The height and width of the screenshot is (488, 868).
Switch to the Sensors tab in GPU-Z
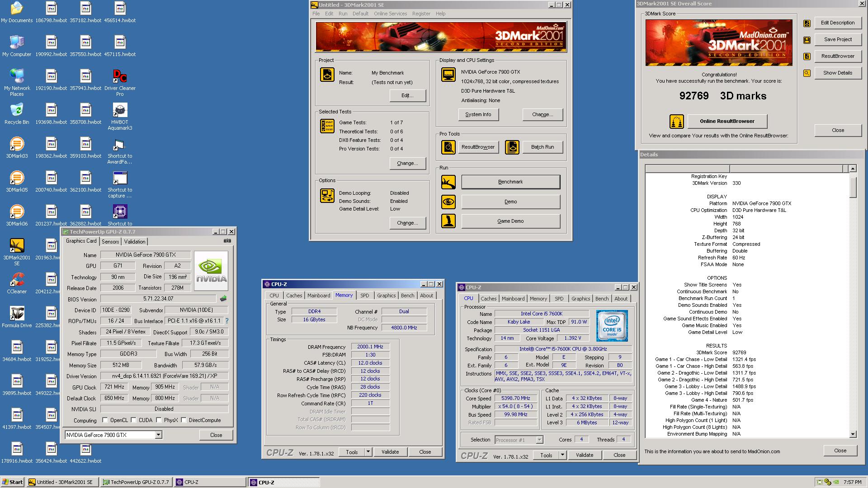(110, 242)
